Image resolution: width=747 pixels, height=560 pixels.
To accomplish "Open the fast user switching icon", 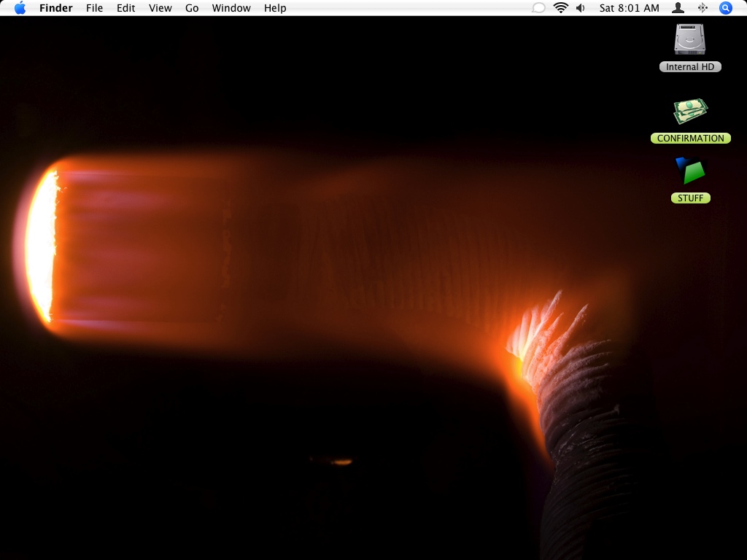I will [x=678, y=8].
